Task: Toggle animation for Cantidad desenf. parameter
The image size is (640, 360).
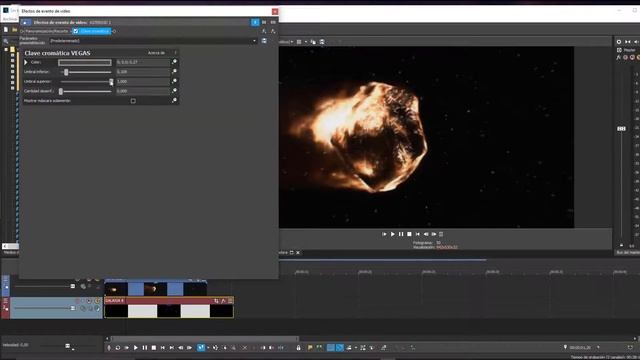Action: 175,91
